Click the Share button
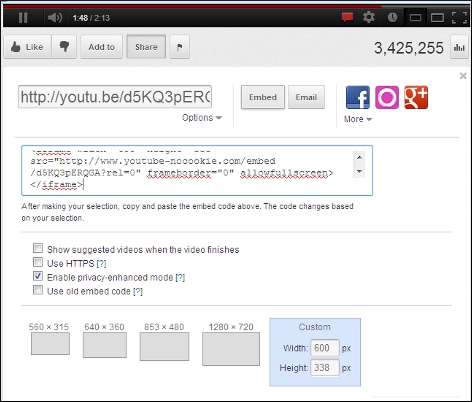472x402 pixels. point(146,47)
